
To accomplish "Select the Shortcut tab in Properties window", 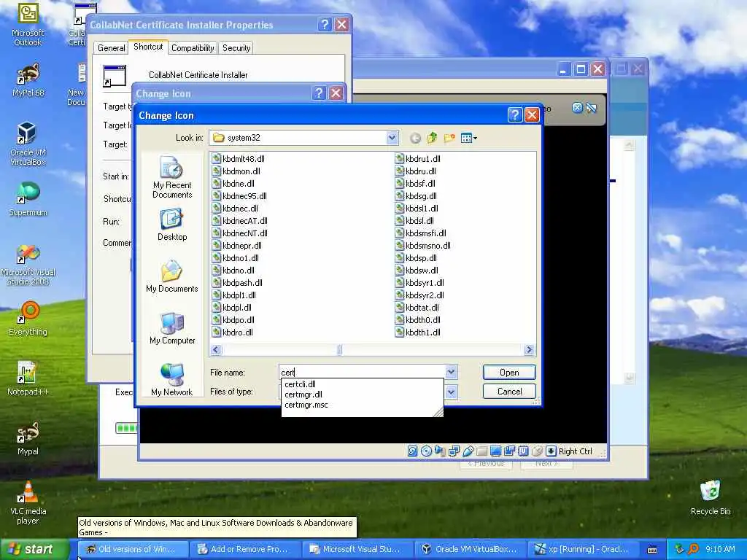I will (x=148, y=46).
